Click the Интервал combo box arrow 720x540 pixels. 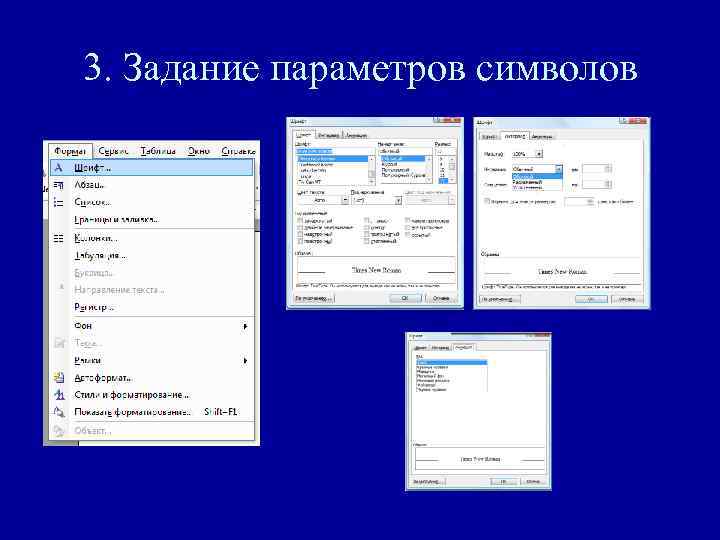click(558, 169)
